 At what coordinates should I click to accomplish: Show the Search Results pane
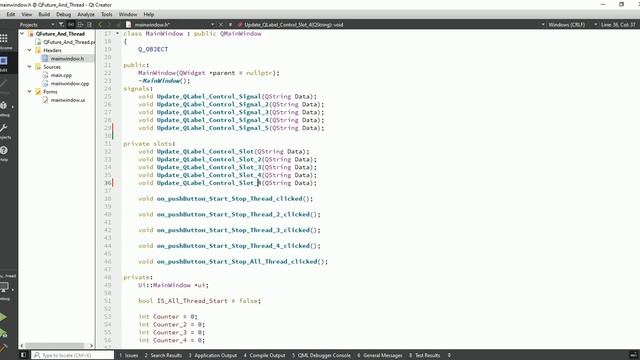[163, 355]
